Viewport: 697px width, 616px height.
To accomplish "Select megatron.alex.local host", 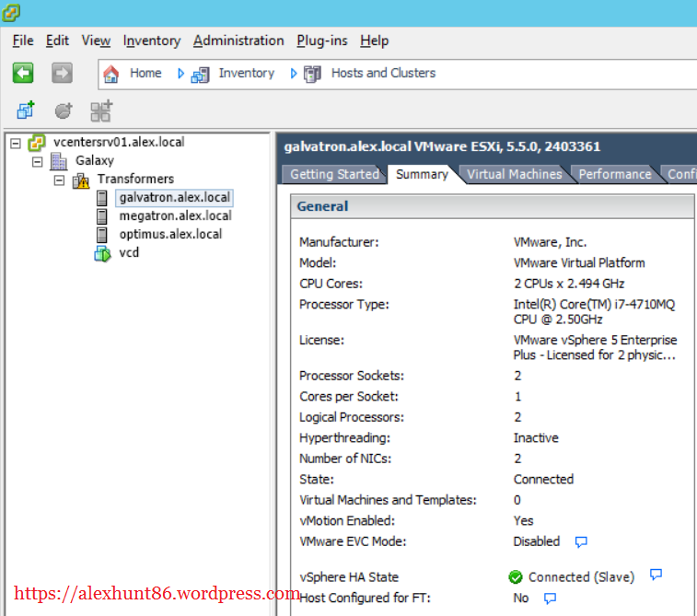I will pyautogui.click(x=175, y=216).
